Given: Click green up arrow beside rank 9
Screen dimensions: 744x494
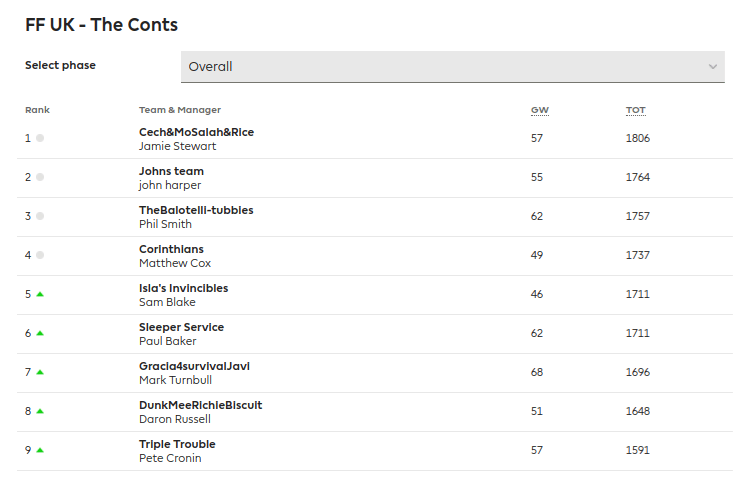Looking at the screenshot, I should click(40, 450).
